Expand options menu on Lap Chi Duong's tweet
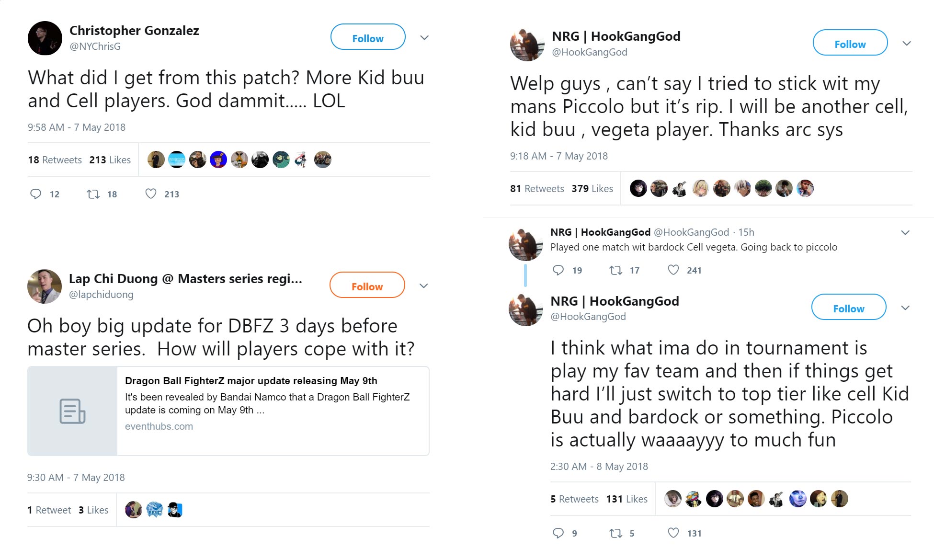This screenshot has height=560, width=934. pos(423,286)
